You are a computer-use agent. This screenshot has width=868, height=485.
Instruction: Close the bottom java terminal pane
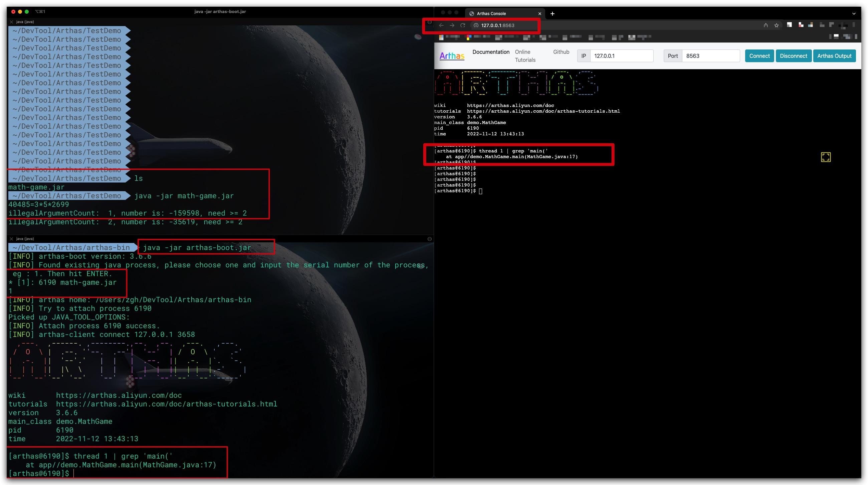tap(11, 239)
